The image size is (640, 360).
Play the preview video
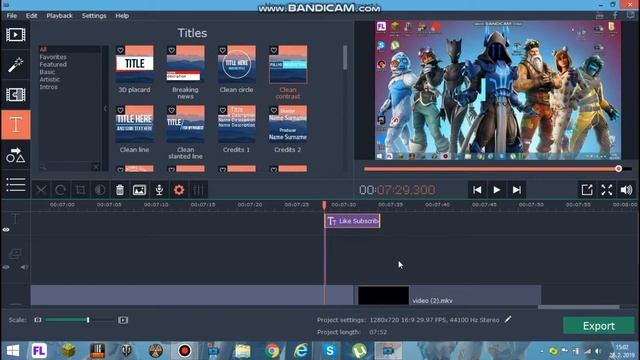point(497,190)
